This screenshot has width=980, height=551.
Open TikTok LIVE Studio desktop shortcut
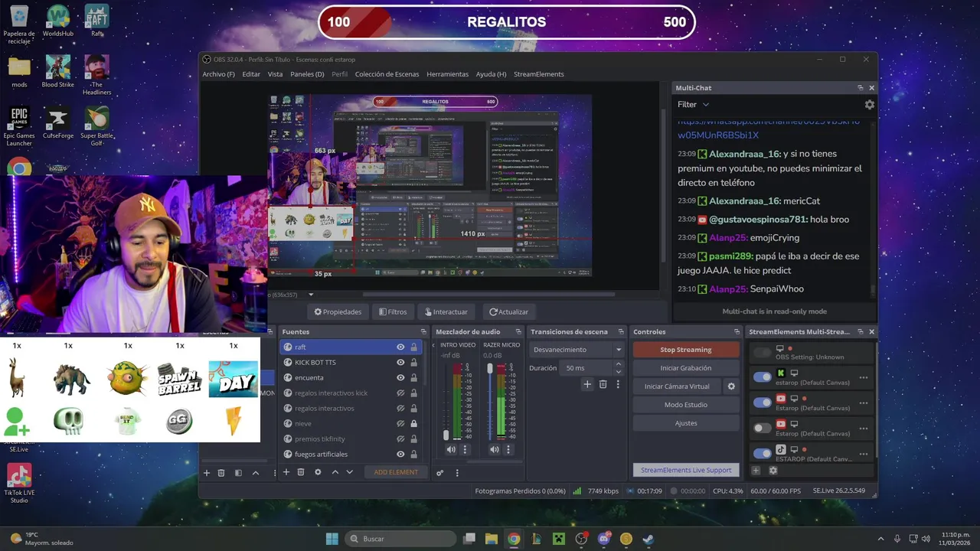pyautogui.click(x=19, y=484)
